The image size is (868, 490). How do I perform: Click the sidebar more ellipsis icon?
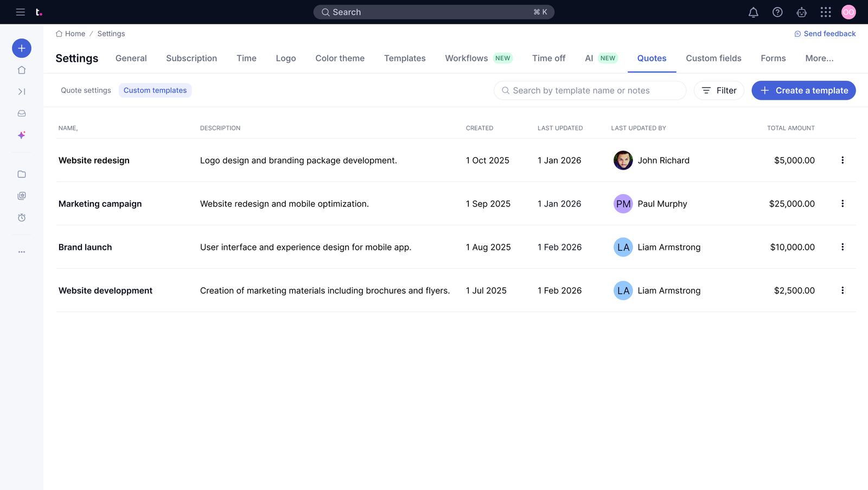[x=22, y=252]
